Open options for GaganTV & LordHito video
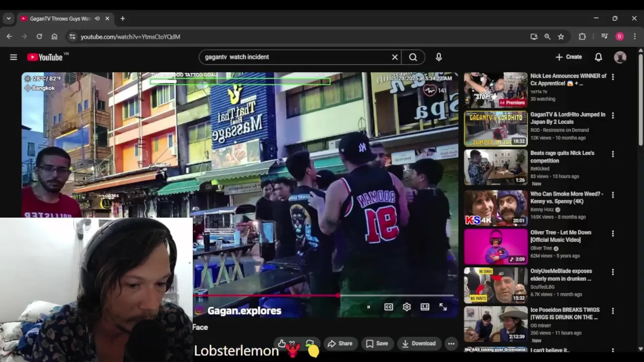 coord(613,115)
